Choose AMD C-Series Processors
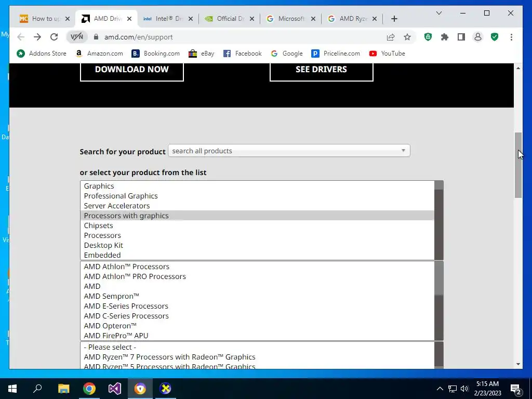 257,315
